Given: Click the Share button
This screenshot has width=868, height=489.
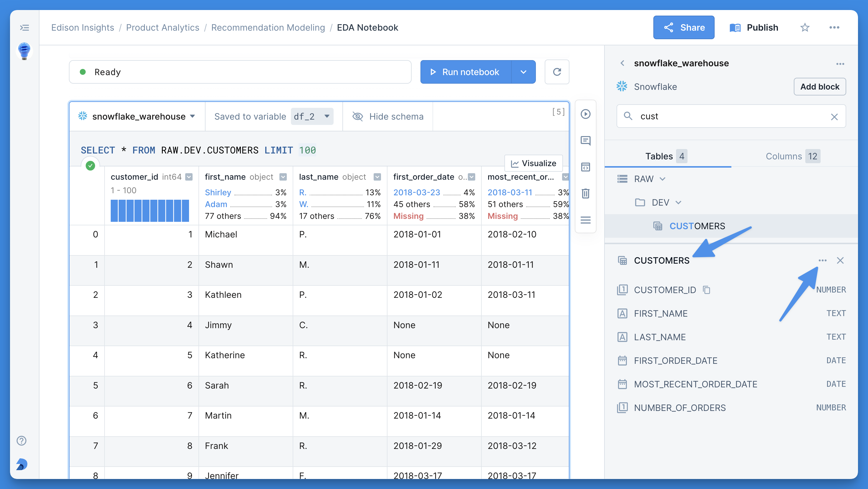Looking at the screenshot, I should 684,28.
